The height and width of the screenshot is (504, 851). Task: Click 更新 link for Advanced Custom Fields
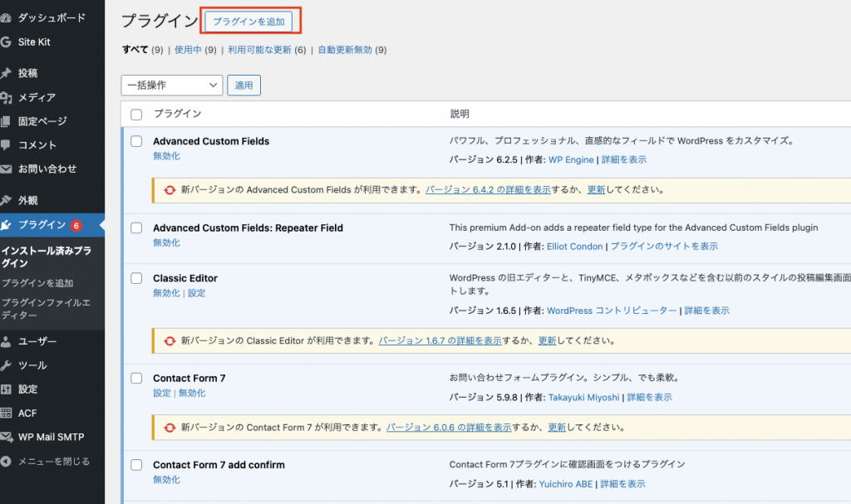point(596,190)
